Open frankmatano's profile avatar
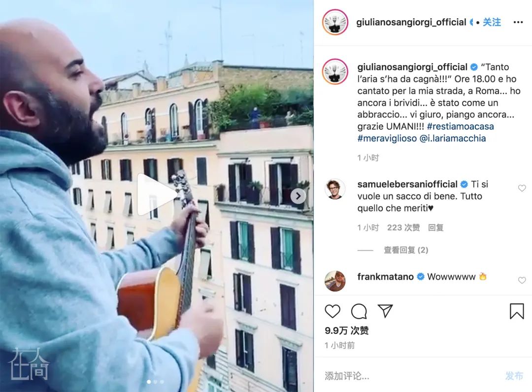 (x=335, y=281)
